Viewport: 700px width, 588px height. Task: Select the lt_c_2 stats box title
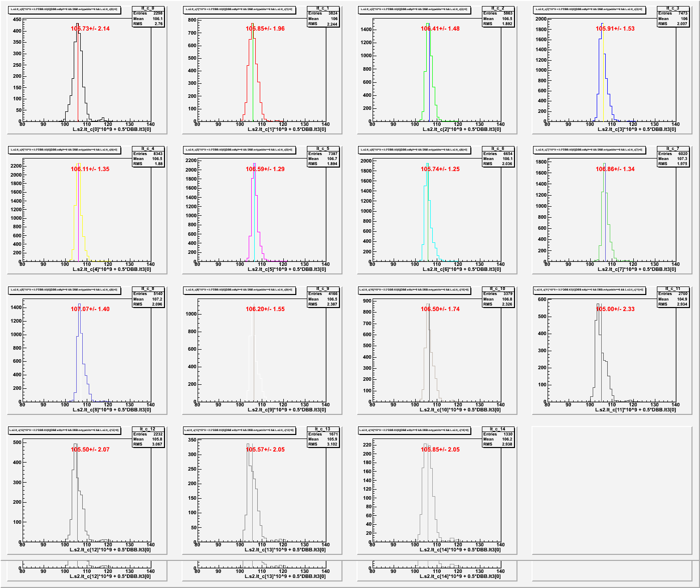coord(498,8)
